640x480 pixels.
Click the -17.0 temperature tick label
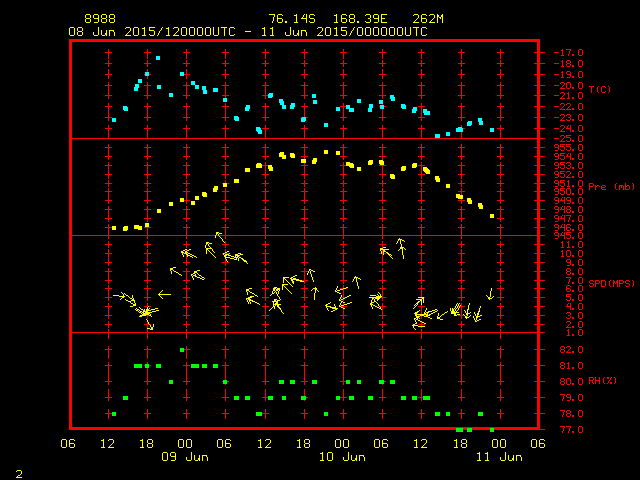click(568, 53)
